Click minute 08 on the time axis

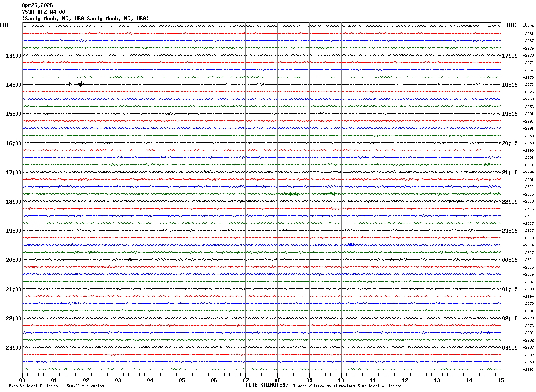pos(277,380)
